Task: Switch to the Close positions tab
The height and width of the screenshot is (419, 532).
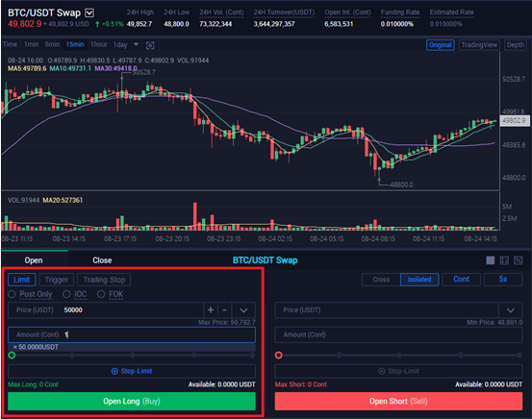Action: (102, 260)
